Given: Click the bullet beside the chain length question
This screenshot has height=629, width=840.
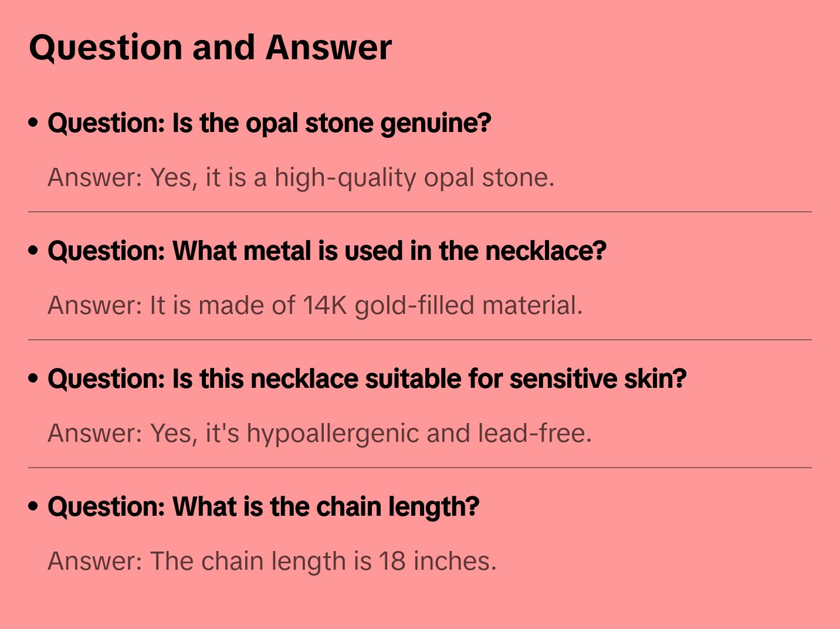Looking at the screenshot, I should (x=33, y=507).
